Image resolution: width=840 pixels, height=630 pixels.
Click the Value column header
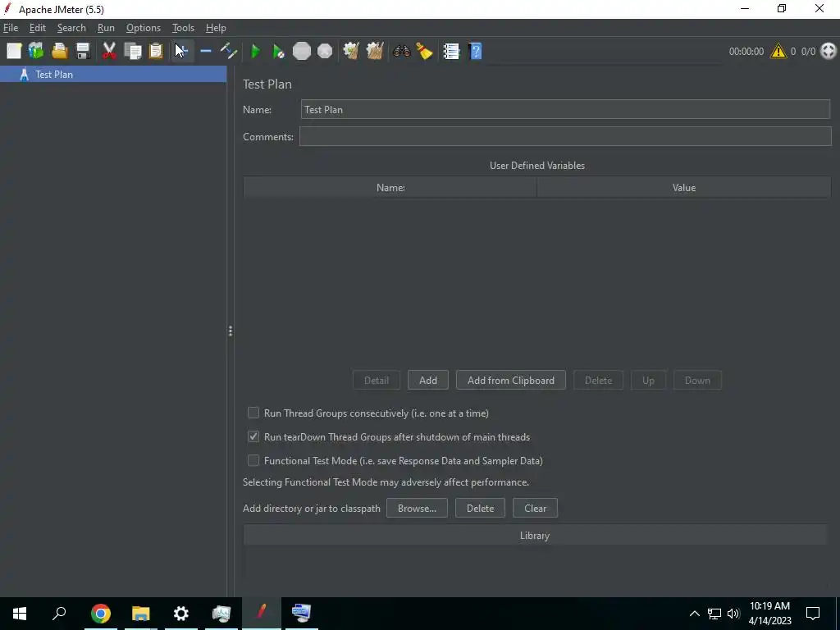683,188
